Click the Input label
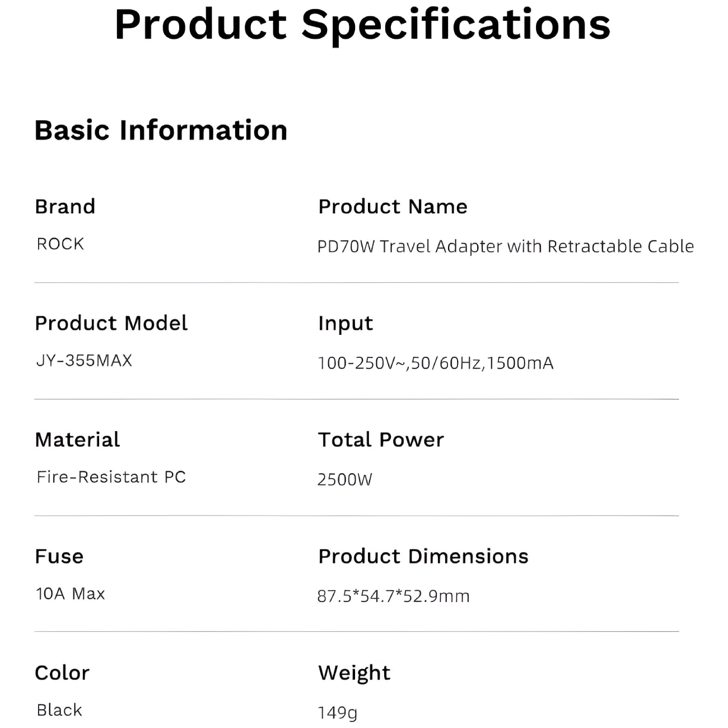The width and height of the screenshot is (728, 728). [x=346, y=324]
